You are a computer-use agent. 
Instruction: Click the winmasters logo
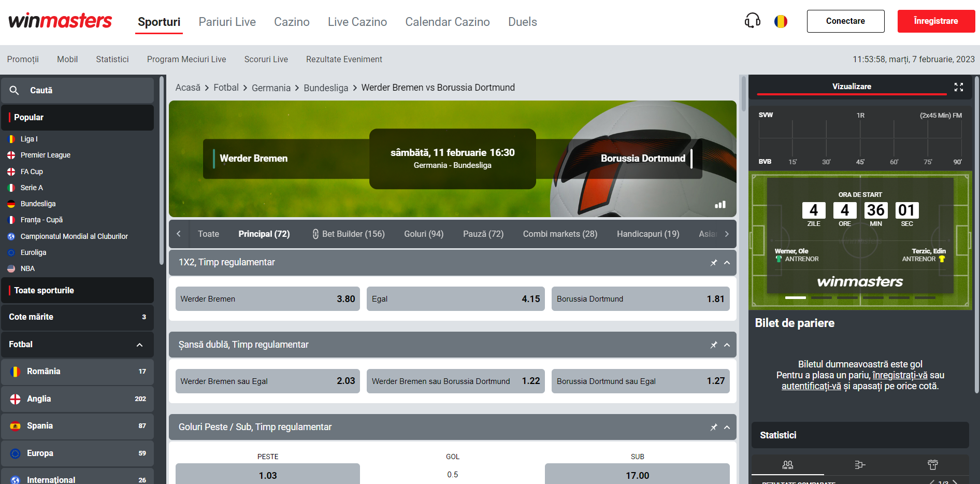tap(60, 21)
